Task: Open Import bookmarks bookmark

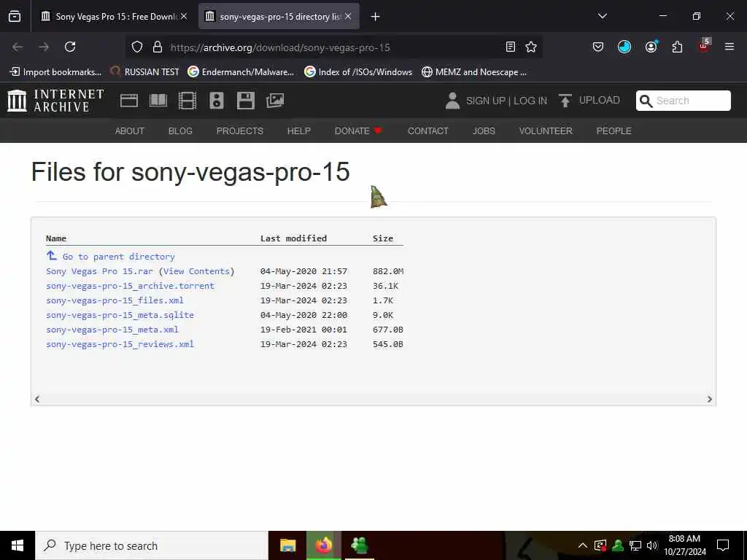Action: 55,72
